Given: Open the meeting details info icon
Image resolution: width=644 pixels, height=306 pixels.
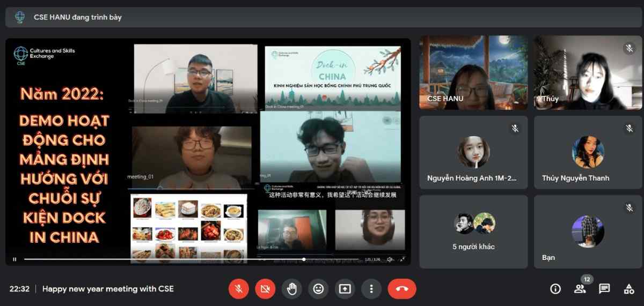Looking at the screenshot, I should click(x=555, y=289).
